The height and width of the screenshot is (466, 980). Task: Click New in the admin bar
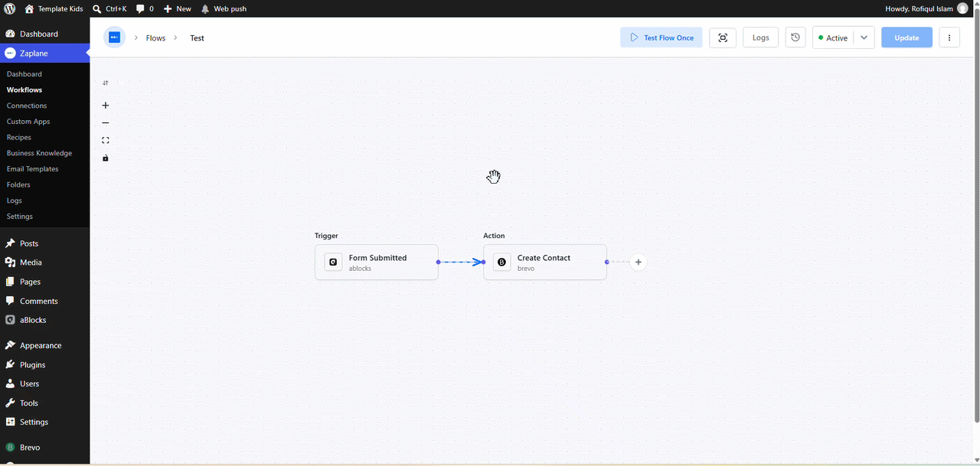(x=177, y=8)
